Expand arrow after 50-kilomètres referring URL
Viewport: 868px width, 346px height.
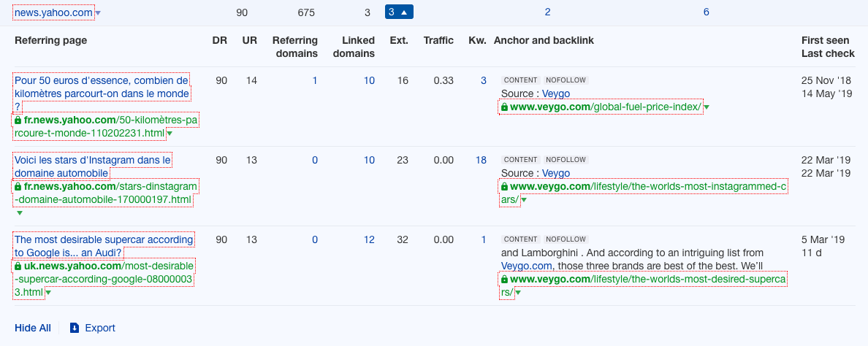click(170, 134)
